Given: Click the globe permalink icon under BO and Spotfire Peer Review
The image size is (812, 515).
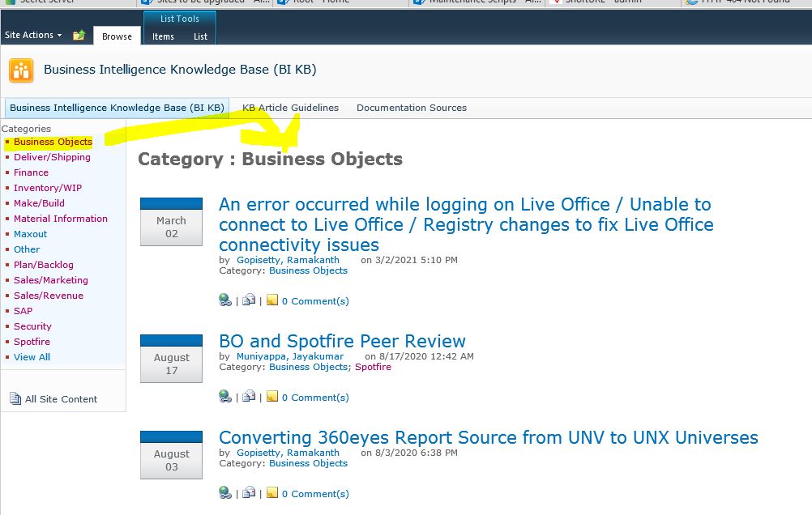Looking at the screenshot, I should click(x=224, y=397).
